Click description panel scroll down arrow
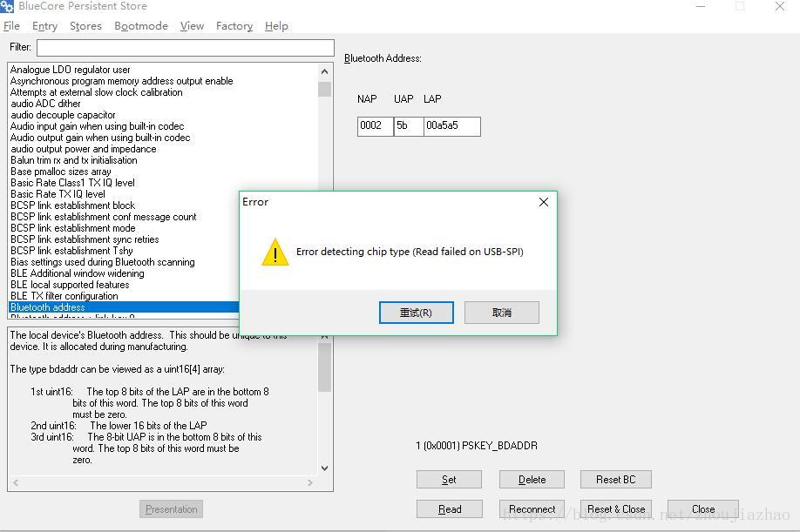 324,468
